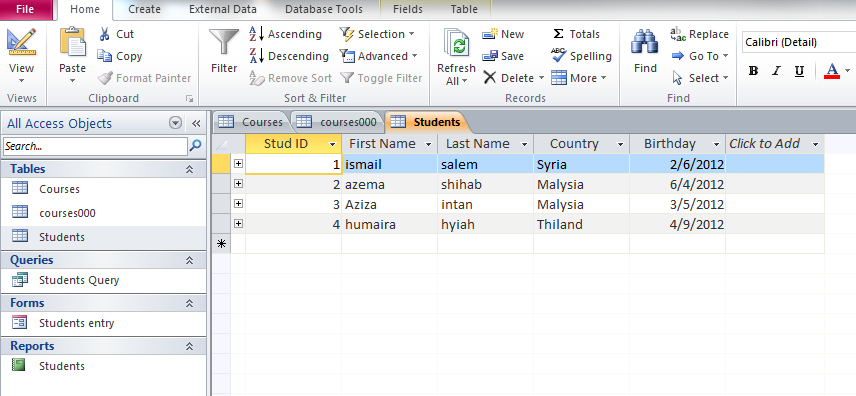Create a New record
The height and width of the screenshot is (396, 856).
pyautogui.click(x=503, y=34)
